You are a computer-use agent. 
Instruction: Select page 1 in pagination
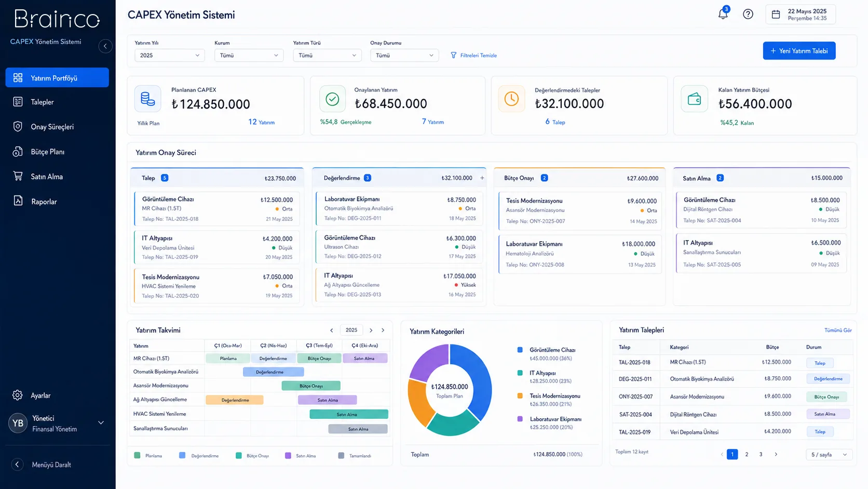pos(732,455)
